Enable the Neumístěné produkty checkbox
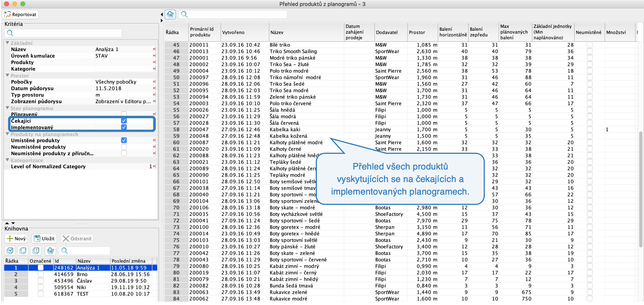Screen dimensions: 644x305 (x=124, y=147)
